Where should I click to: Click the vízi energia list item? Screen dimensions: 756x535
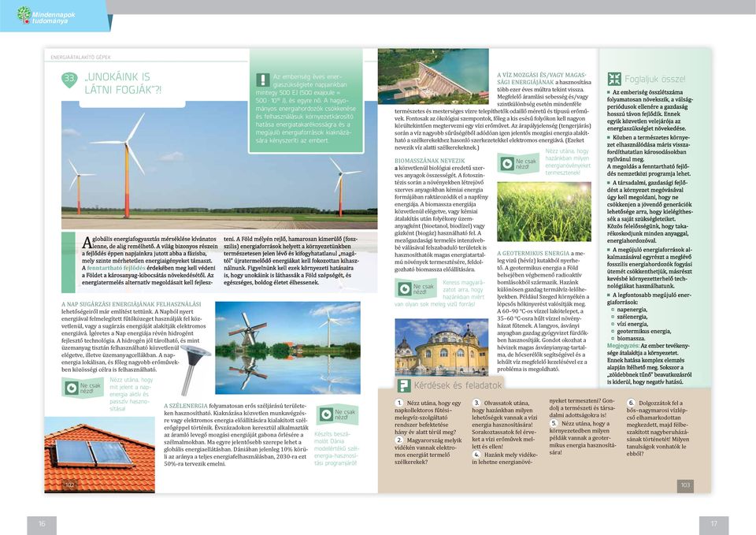[632, 324]
